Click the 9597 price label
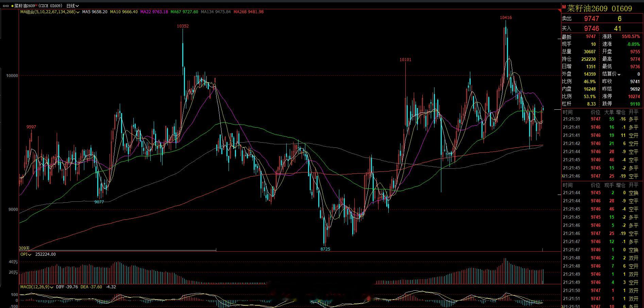The width and height of the screenshot is (644, 308). point(31,127)
